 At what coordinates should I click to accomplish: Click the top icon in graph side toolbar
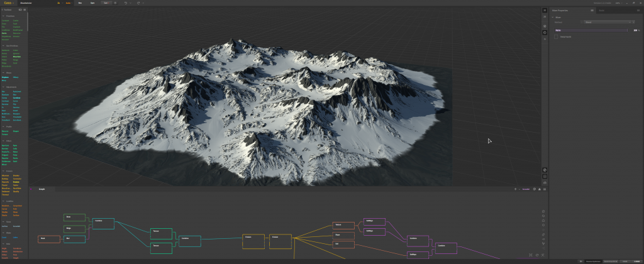pos(543,211)
